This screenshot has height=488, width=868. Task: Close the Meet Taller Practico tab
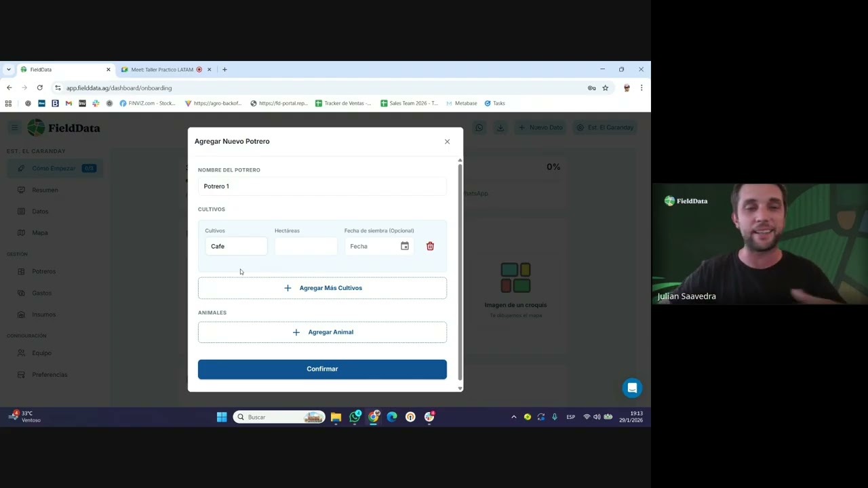209,69
